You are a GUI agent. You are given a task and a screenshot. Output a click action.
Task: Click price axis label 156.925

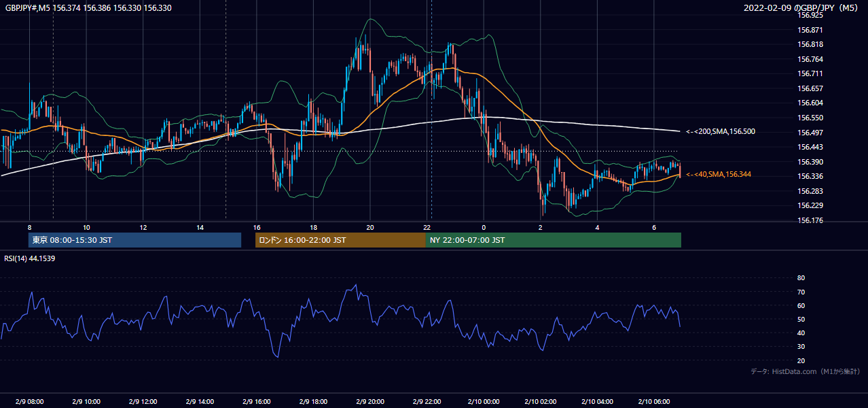pyautogui.click(x=810, y=15)
